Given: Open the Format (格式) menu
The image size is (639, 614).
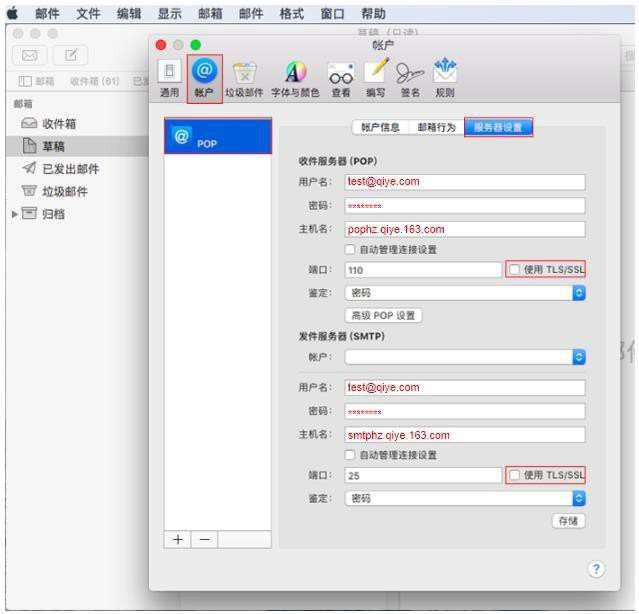Looking at the screenshot, I should click(292, 13).
